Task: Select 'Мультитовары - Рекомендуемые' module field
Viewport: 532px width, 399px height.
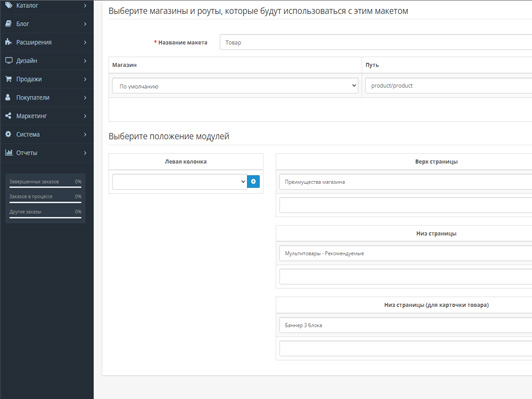Action: 405,253
